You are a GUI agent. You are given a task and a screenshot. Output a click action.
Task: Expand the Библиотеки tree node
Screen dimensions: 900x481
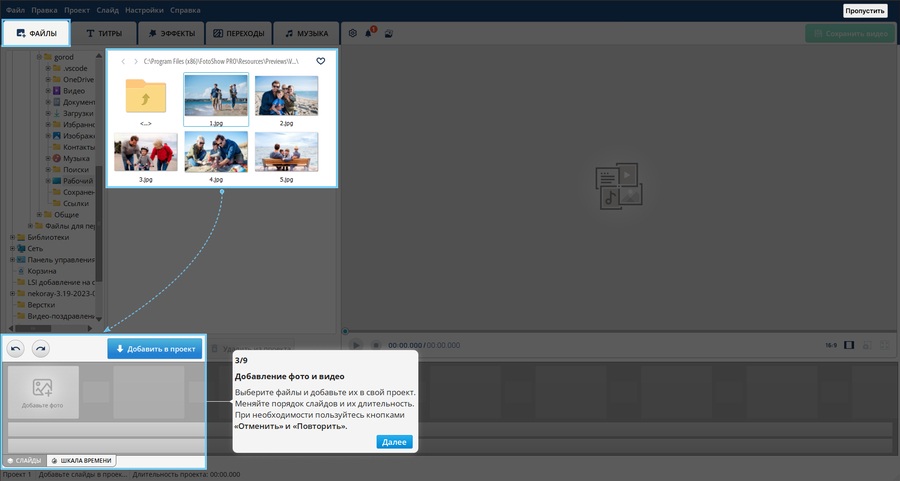(x=12, y=237)
